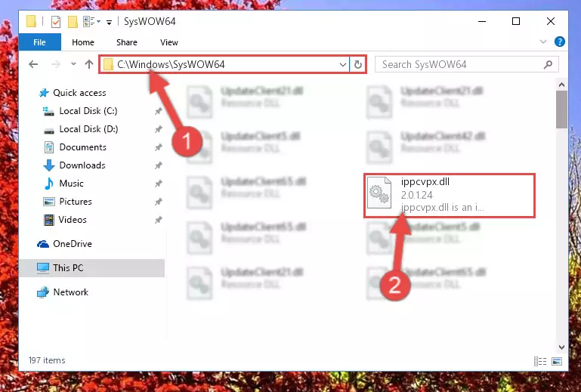Click the folder icon in the title bar
The width and height of the screenshot is (581, 392).
pyautogui.click(x=32, y=21)
